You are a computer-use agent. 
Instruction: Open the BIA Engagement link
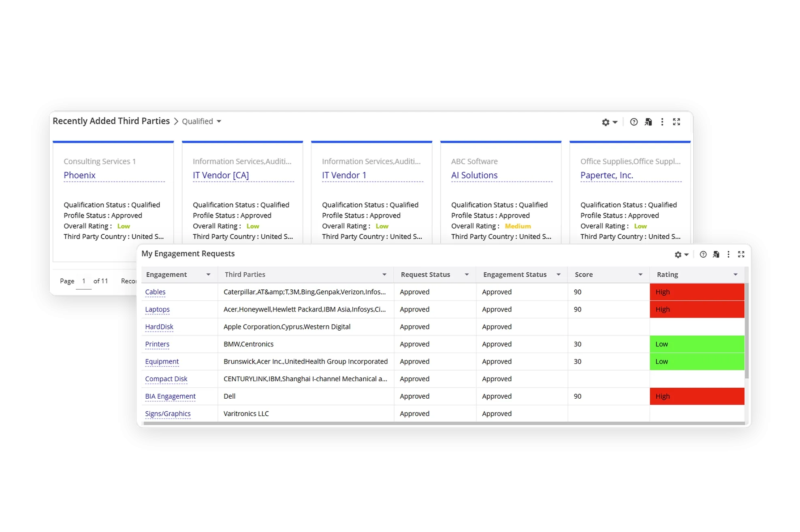(x=170, y=396)
